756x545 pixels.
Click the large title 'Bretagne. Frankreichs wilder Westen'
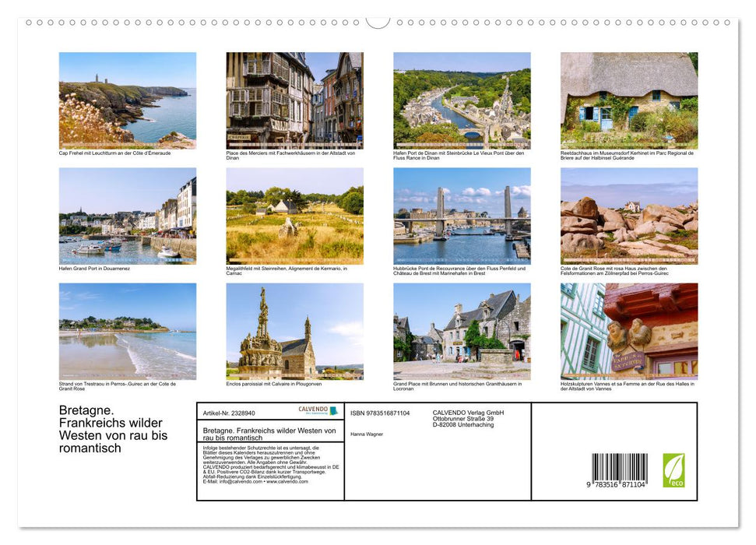coord(114,429)
